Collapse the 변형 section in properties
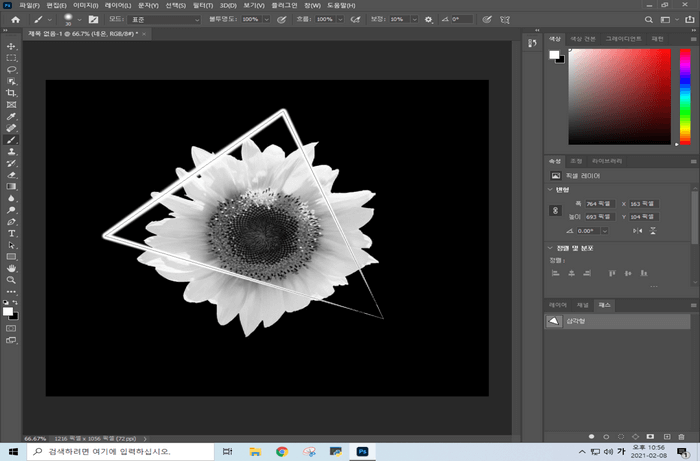 pos(550,189)
